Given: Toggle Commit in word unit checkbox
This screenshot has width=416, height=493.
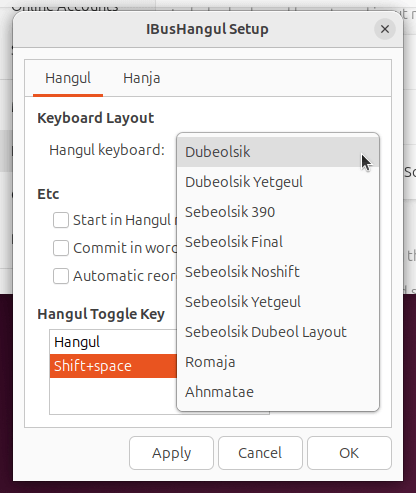Looking at the screenshot, I should (61, 248).
